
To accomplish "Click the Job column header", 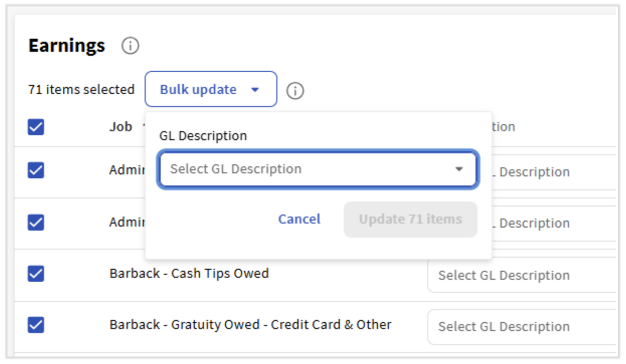I will click(121, 127).
